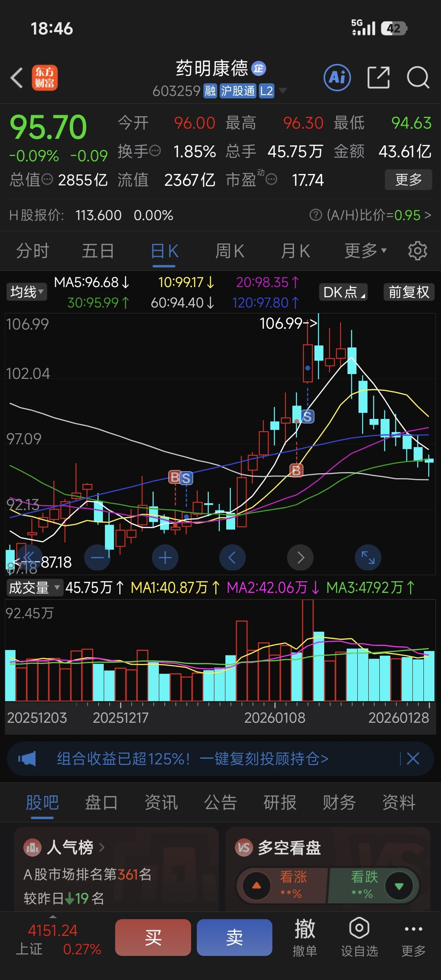Viewport: 441px width, 980px height.
Task: Vote bullish with the up-arrow circle
Action: tap(256, 886)
